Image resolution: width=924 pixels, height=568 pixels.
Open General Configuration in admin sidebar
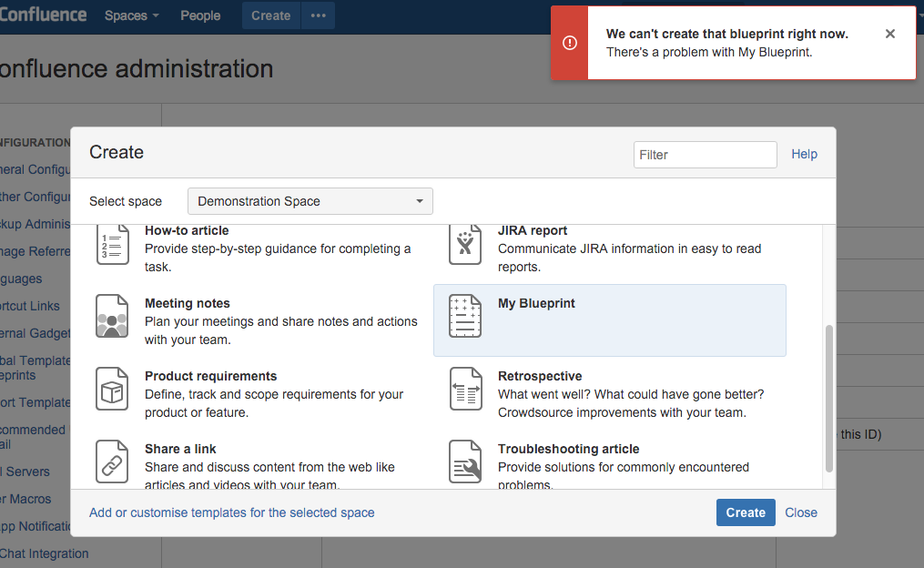click(36, 169)
